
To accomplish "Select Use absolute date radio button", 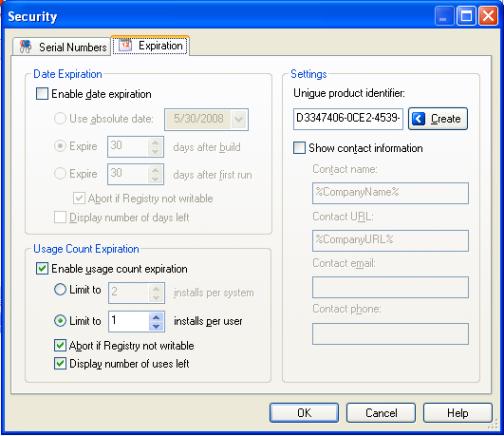I will pyautogui.click(x=60, y=118).
